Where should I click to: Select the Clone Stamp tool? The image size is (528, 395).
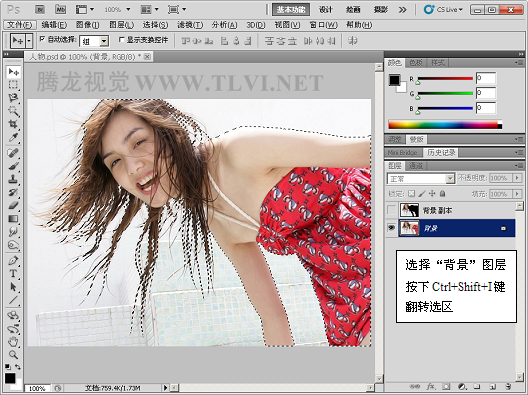[x=13, y=179]
